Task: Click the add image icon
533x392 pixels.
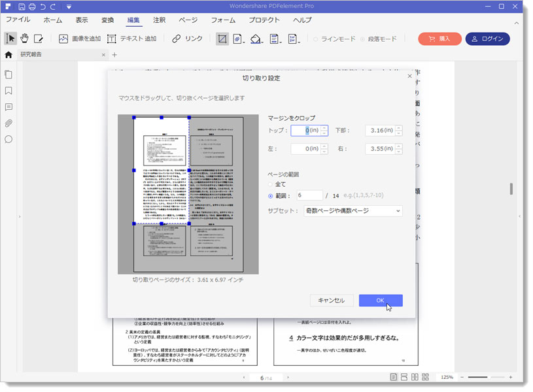Action: [x=63, y=39]
